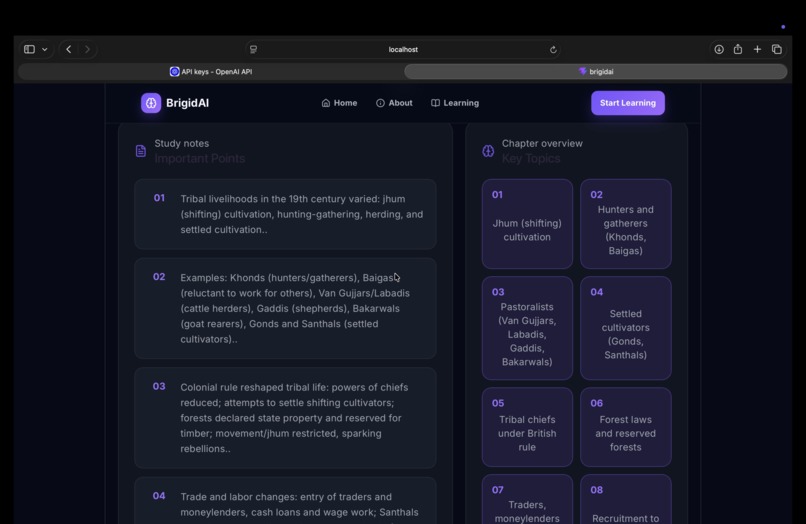Click the Important Points subheading
Viewport: 806px width, 524px height.
point(199,158)
